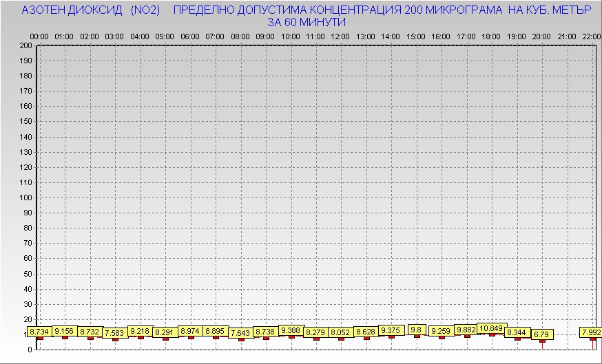This screenshot has height=364, width=602.
Task: Select the 9.156 data label
Action: click(64, 331)
